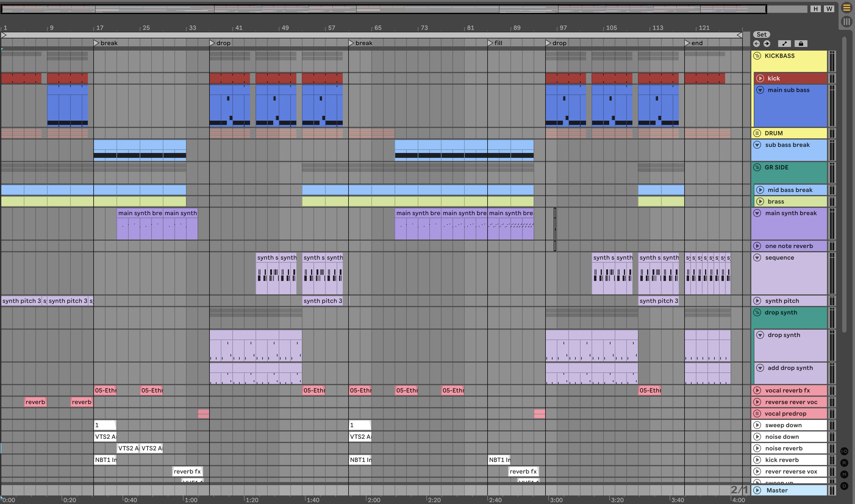
Task: Collapse the KICKBASS group track
Action: tap(757, 56)
